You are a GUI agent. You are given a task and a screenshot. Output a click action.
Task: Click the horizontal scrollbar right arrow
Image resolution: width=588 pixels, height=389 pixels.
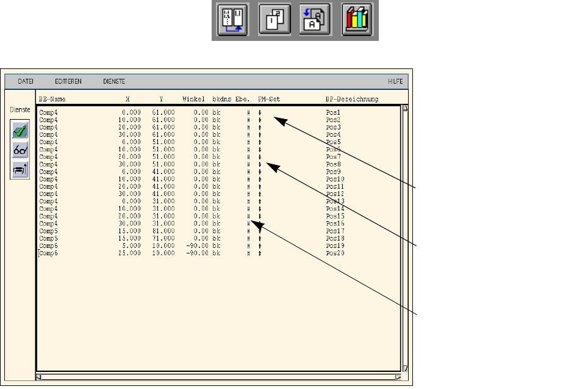click(x=398, y=377)
